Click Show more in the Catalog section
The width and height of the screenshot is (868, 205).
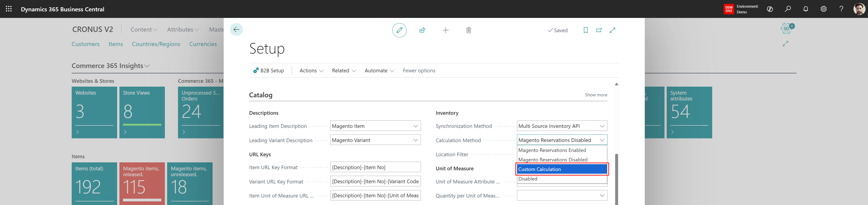click(596, 95)
